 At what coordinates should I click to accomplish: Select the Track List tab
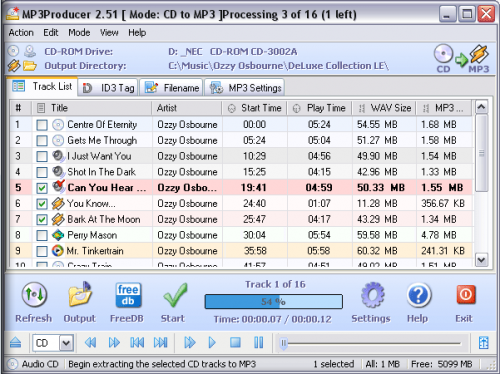(42, 87)
